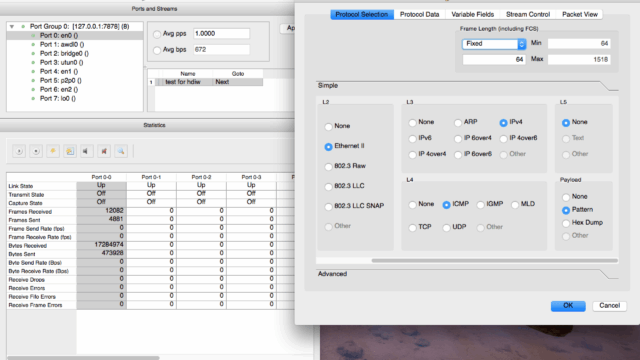Select the Avg pps radio button
This screenshot has width=640, height=360.
pyautogui.click(x=157, y=34)
